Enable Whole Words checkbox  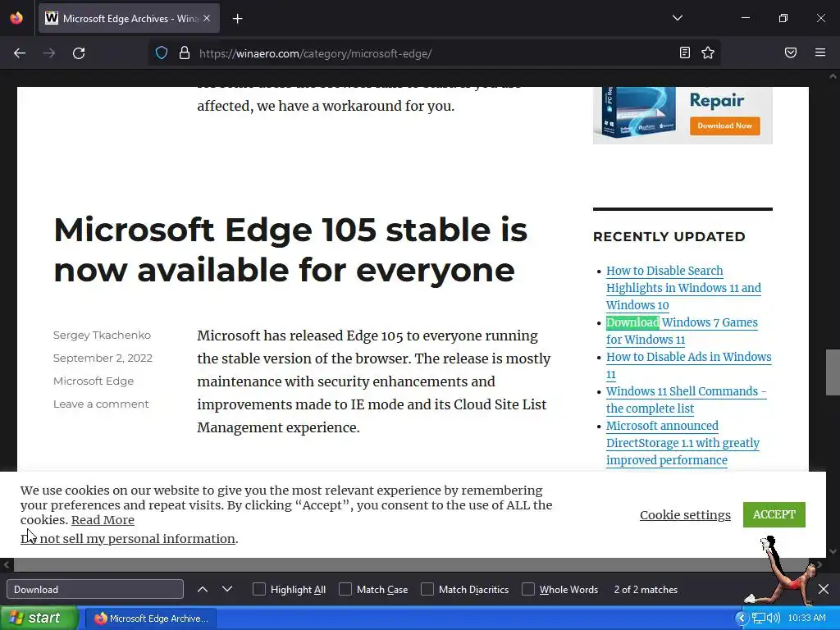[x=528, y=589]
